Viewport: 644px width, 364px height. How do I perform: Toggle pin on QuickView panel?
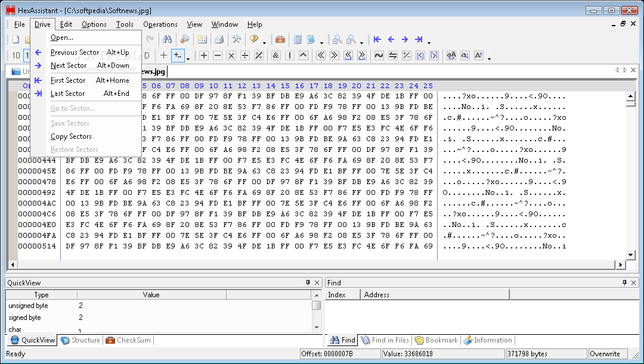point(308,283)
